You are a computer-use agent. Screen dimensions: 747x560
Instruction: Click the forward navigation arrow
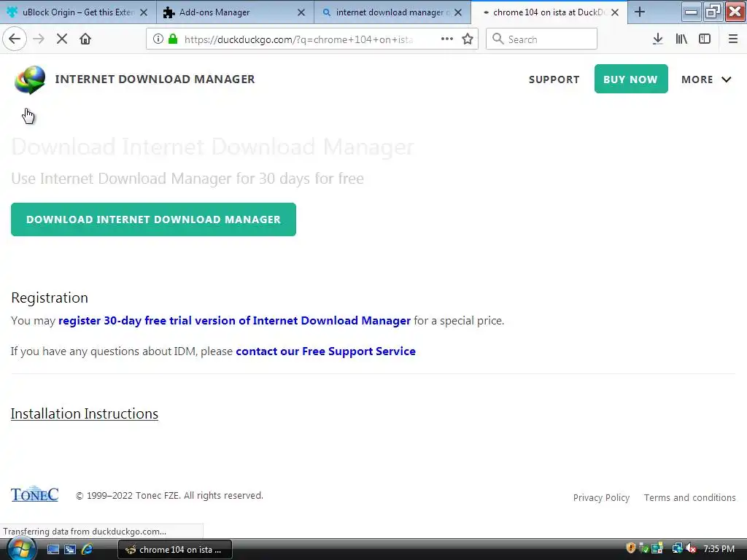39,39
